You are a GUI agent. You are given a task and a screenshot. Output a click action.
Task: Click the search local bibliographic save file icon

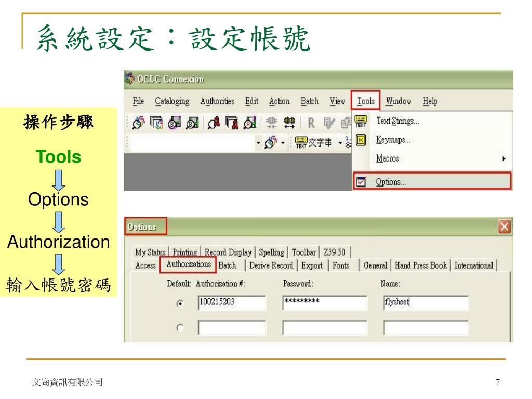pos(192,123)
